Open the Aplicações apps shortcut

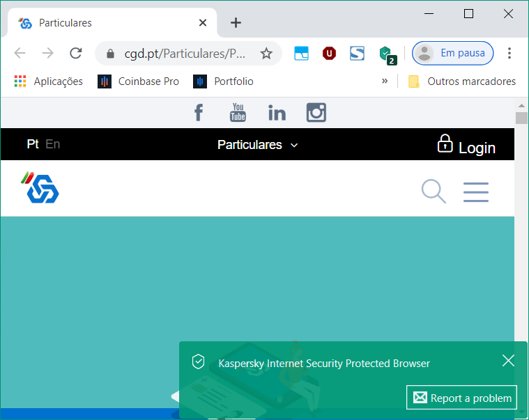[x=49, y=81]
